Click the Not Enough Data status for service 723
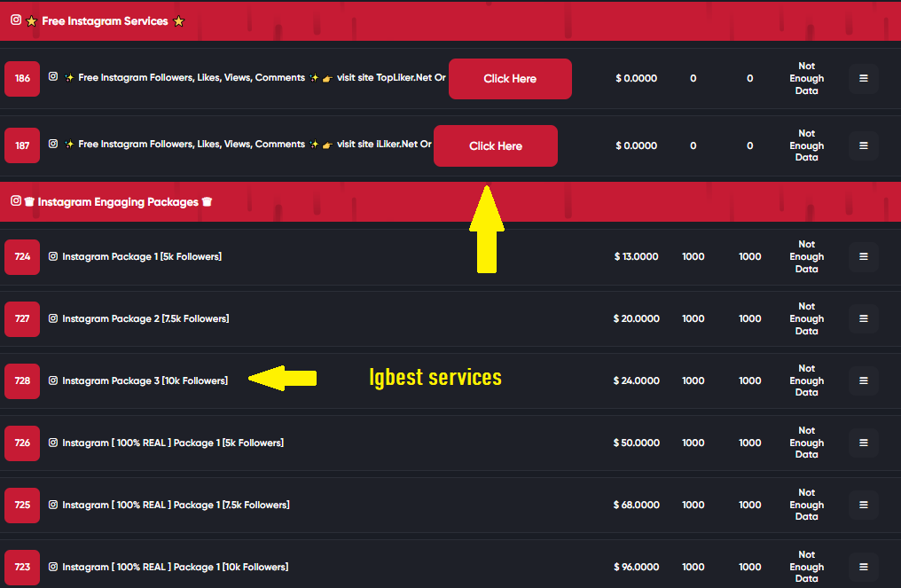 [x=806, y=566]
